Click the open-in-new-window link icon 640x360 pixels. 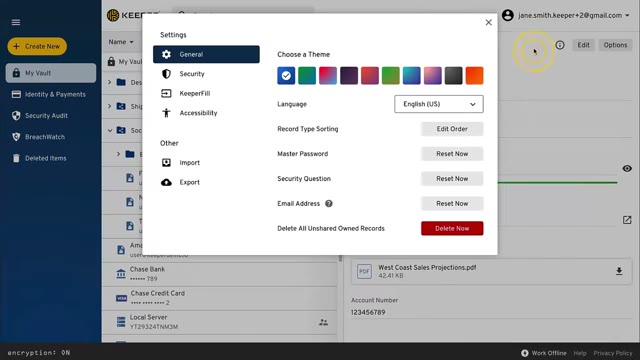(x=627, y=220)
